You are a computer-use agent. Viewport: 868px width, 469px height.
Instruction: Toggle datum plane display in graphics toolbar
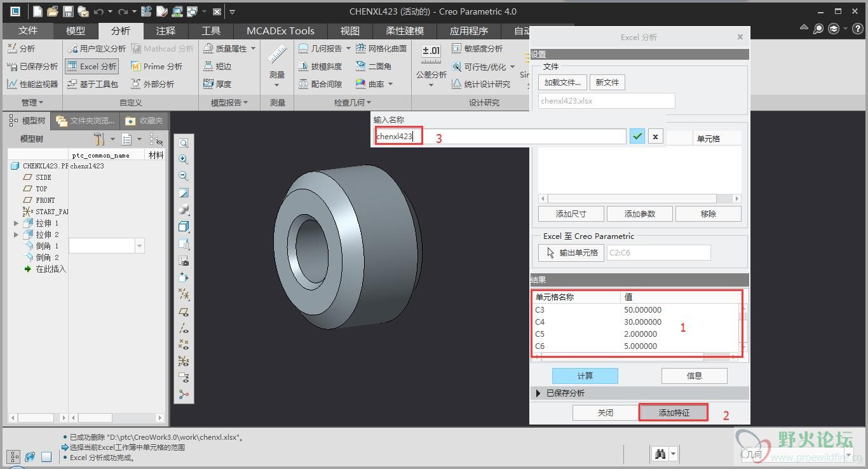coord(184,311)
